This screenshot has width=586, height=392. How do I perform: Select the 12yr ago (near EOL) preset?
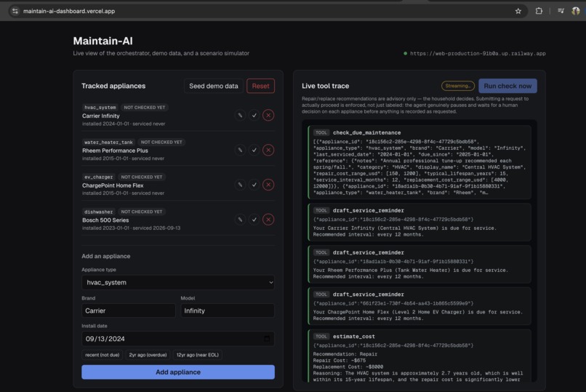[197, 355]
